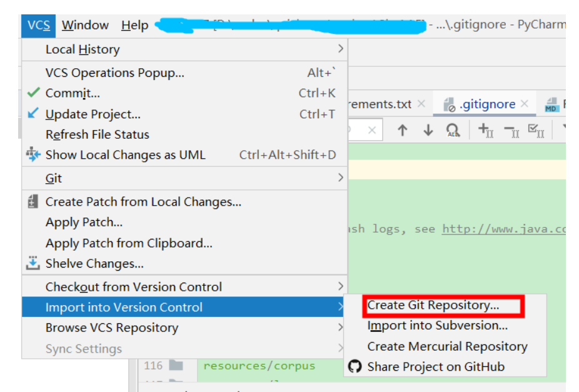This screenshot has width=579, height=392.
Task: Open the http://www.java.com link in editor
Action: 504,229
